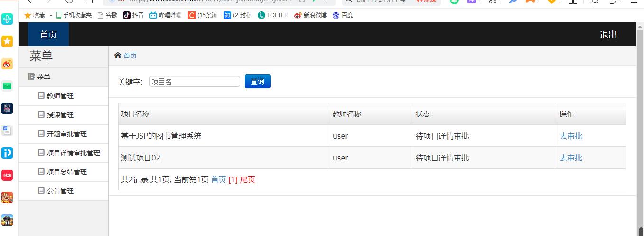Open 公告管理 menu item
Image resolution: width=644 pixels, height=236 pixels.
pos(63,191)
